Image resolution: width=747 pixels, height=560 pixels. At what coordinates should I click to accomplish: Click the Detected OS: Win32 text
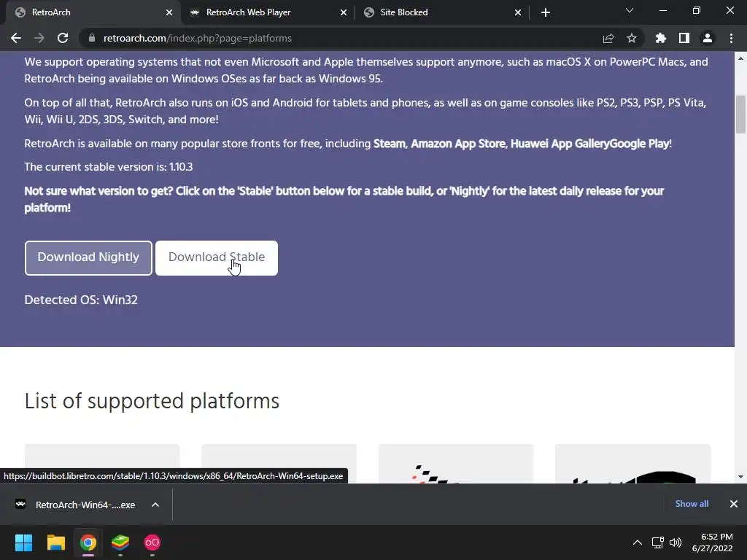click(x=81, y=300)
